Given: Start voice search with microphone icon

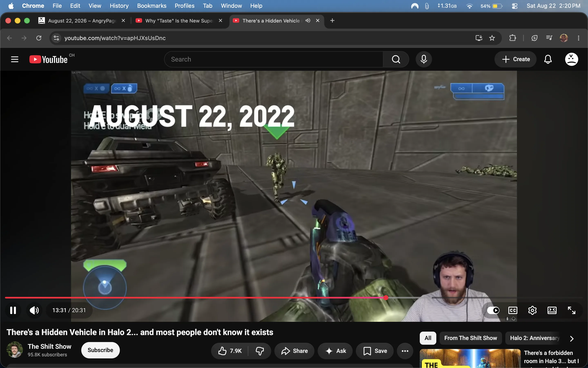Looking at the screenshot, I should point(424,59).
